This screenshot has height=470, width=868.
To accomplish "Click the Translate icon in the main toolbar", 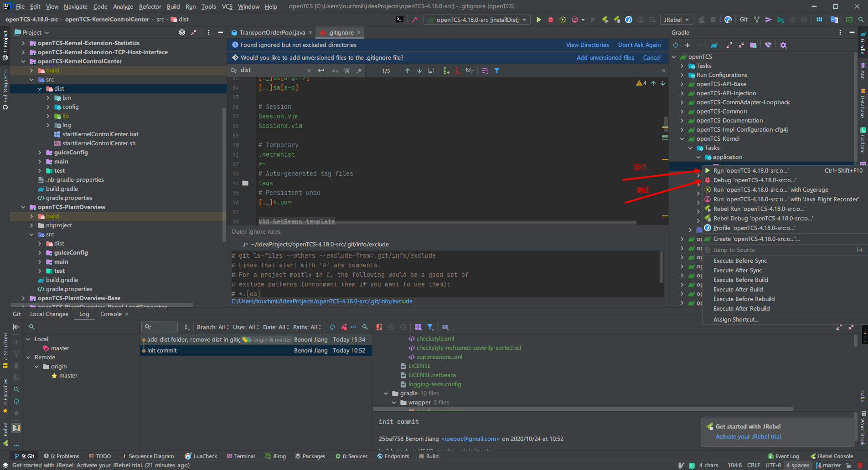I will [834, 20].
